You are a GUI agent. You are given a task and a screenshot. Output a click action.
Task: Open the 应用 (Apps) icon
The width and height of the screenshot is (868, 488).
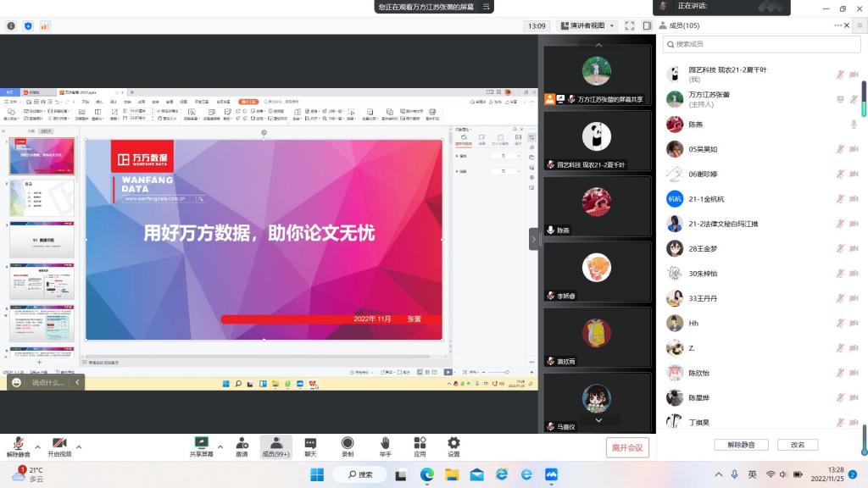[x=420, y=446]
